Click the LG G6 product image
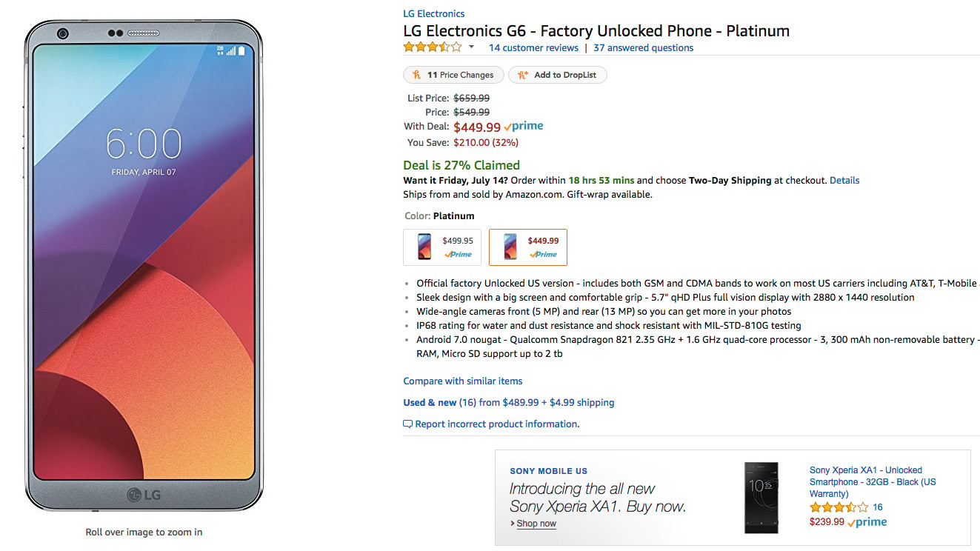The height and width of the screenshot is (551, 980). click(x=144, y=267)
